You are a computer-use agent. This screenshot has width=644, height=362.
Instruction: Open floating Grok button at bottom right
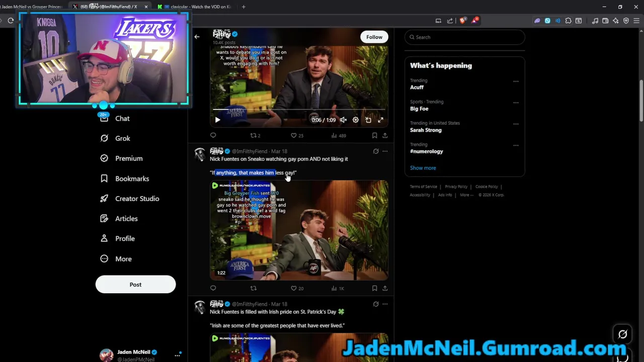(x=622, y=334)
